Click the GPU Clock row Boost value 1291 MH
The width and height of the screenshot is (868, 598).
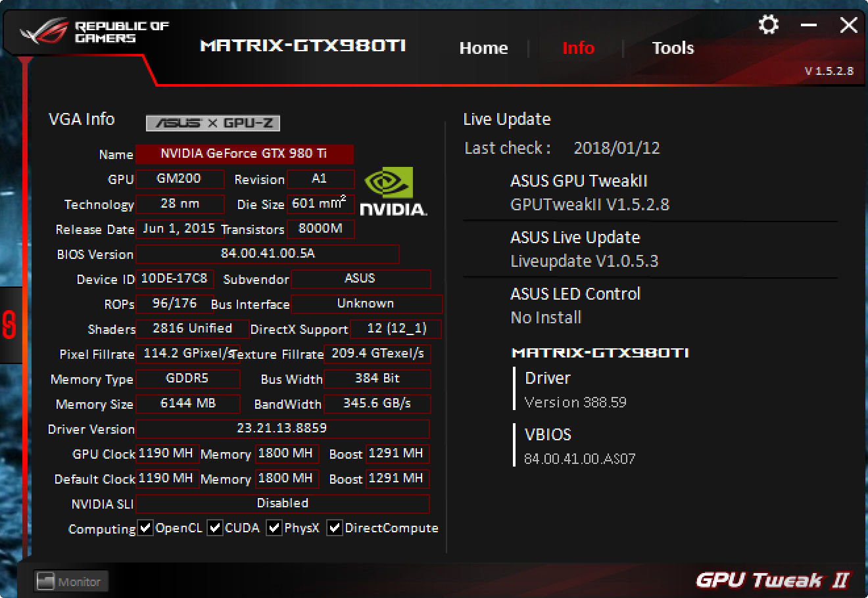(x=397, y=453)
